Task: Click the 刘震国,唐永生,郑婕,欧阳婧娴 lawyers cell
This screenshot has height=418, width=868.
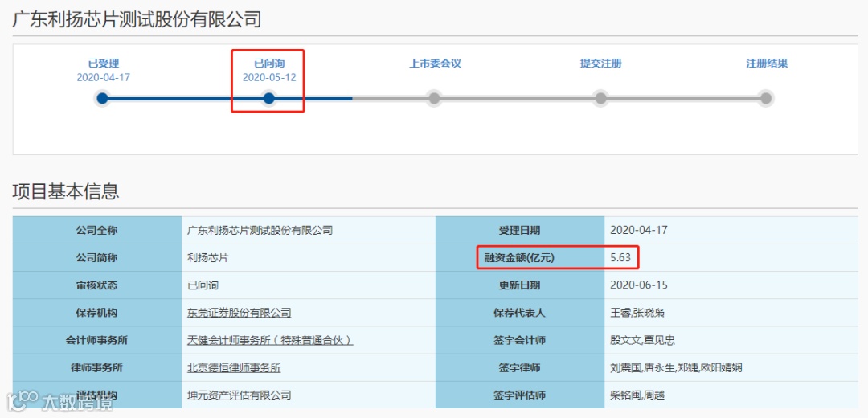Action: [x=731, y=367]
